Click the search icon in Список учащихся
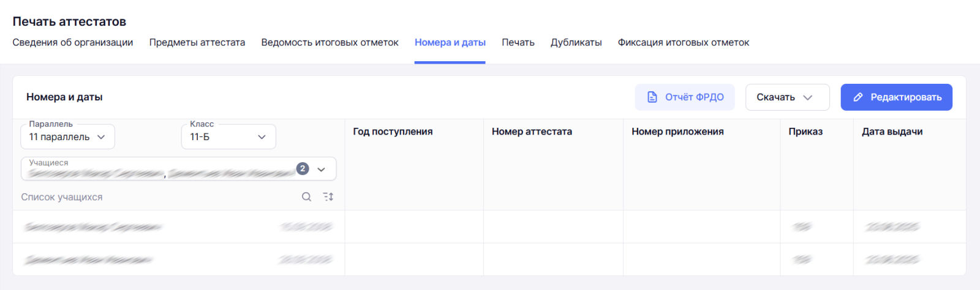980x290 pixels. pos(306,196)
